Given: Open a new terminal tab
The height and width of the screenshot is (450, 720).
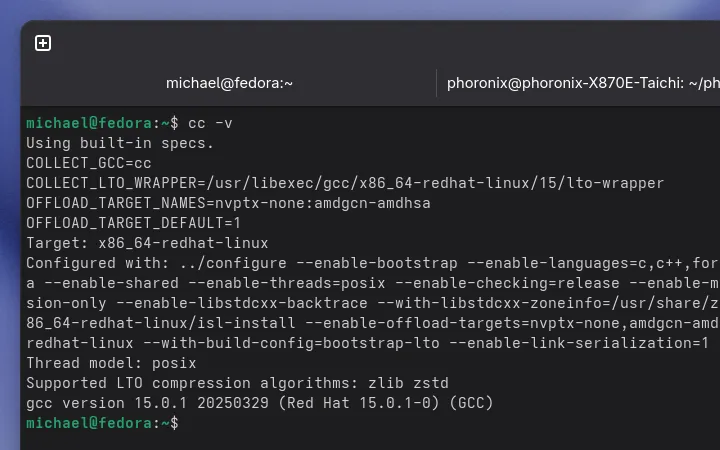Looking at the screenshot, I should (43, 43).
